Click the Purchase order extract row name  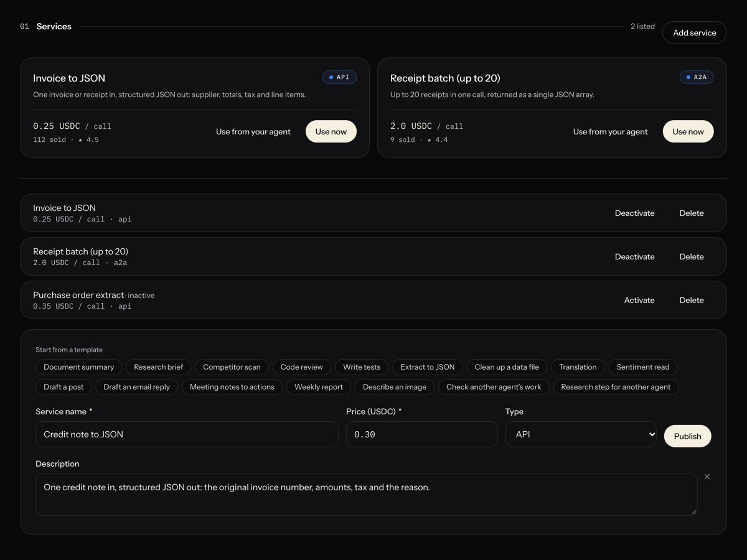78,295
